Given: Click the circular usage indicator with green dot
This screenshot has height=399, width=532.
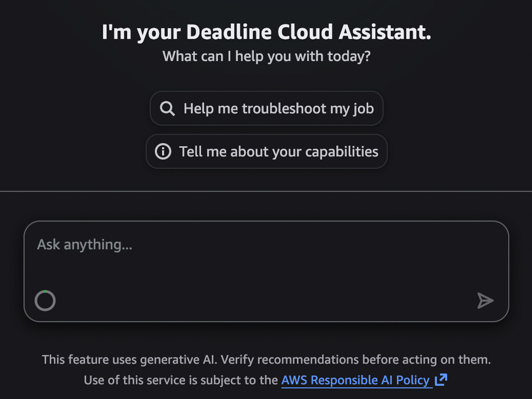Looking at the screenshot, I should coord(45,301).
